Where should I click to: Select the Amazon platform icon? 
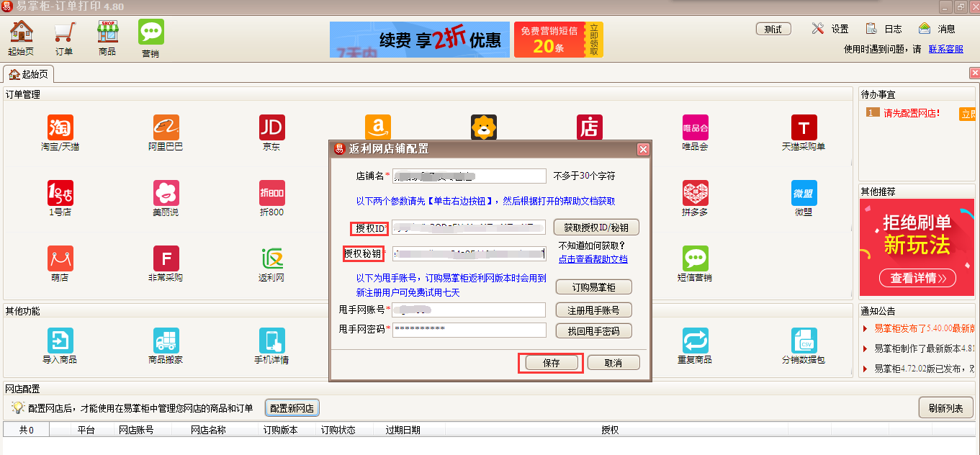click(378, 127)
